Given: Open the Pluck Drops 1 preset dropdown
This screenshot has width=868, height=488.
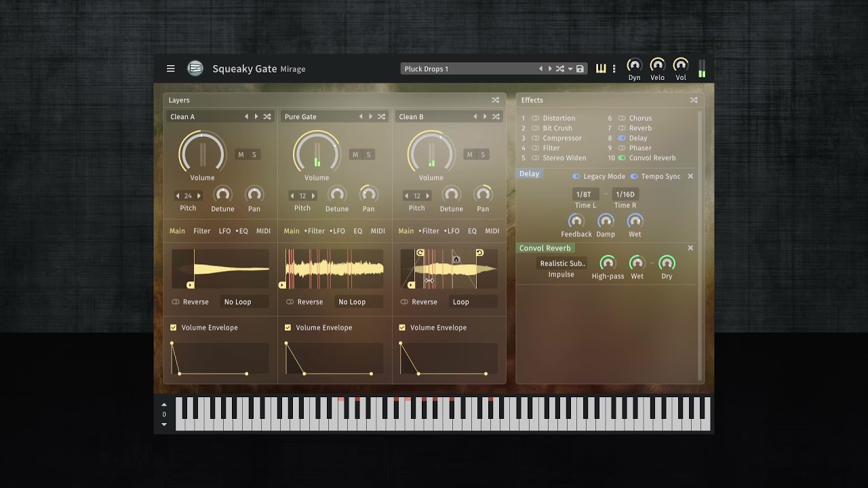Looking at the screenshot, I should (x=468, y=68).
